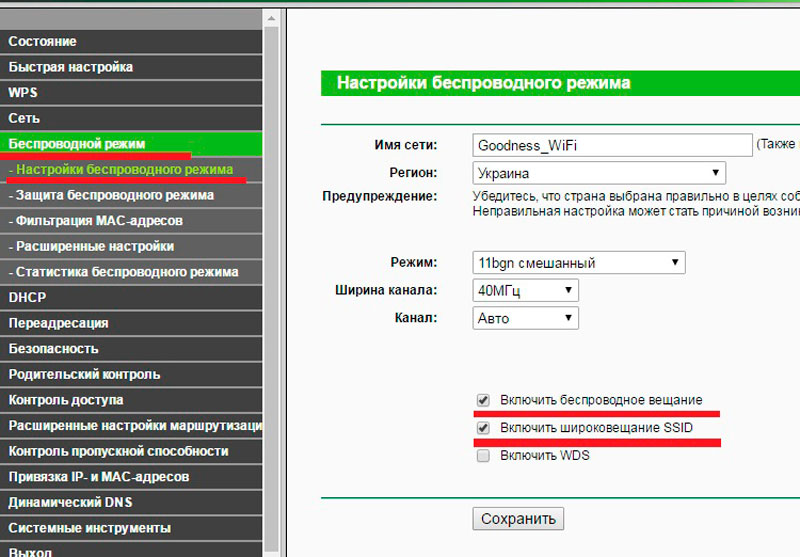Go to Системные инструменты section

coord(131,528)
